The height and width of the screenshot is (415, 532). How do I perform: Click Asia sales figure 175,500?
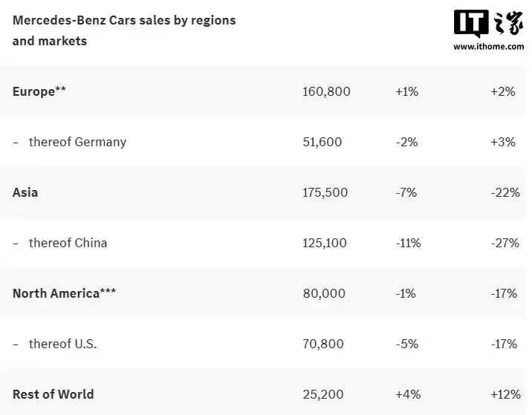pos(325,192)
